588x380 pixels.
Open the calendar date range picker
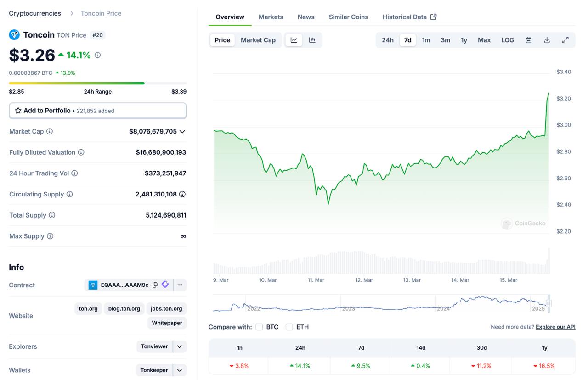529,40
